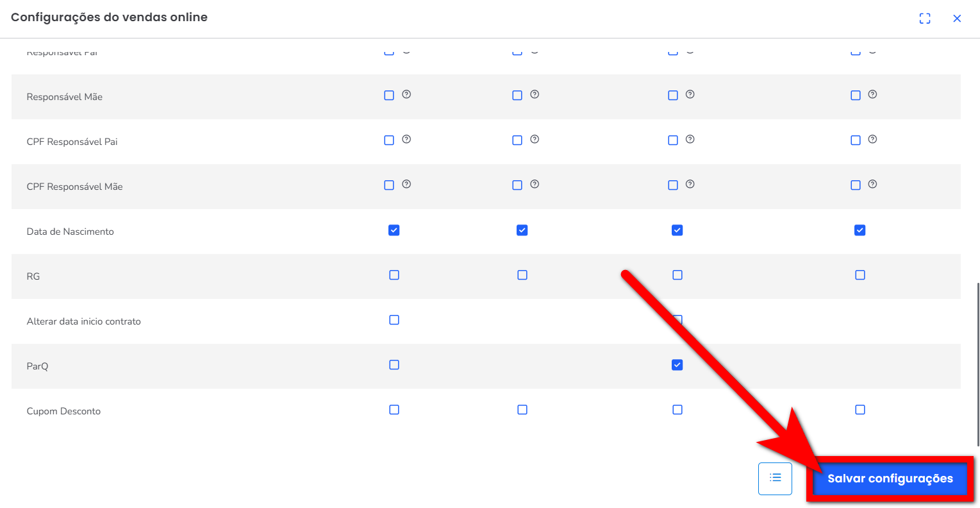Enable RG checkbox in the second column
980x508 pixels.
pyautogui.click(x=522, y=275)
